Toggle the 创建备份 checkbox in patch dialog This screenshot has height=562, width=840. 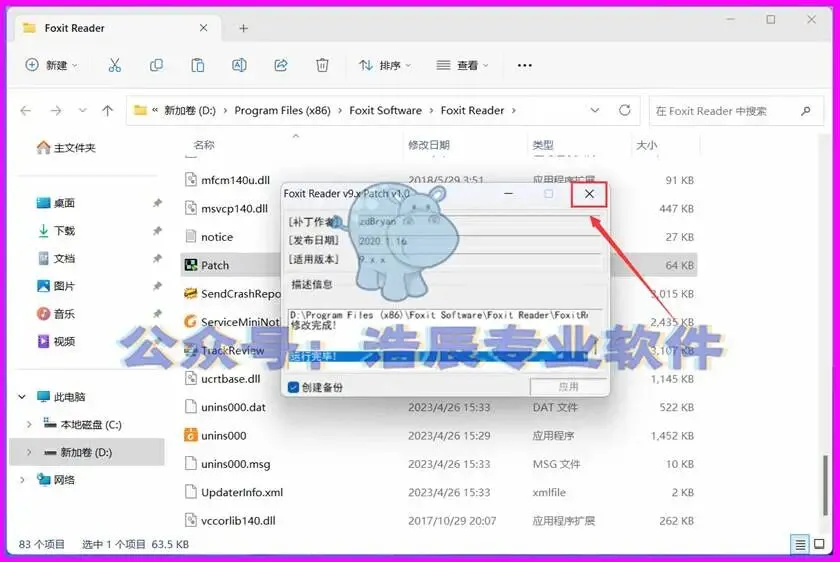[x=293, y=387]
